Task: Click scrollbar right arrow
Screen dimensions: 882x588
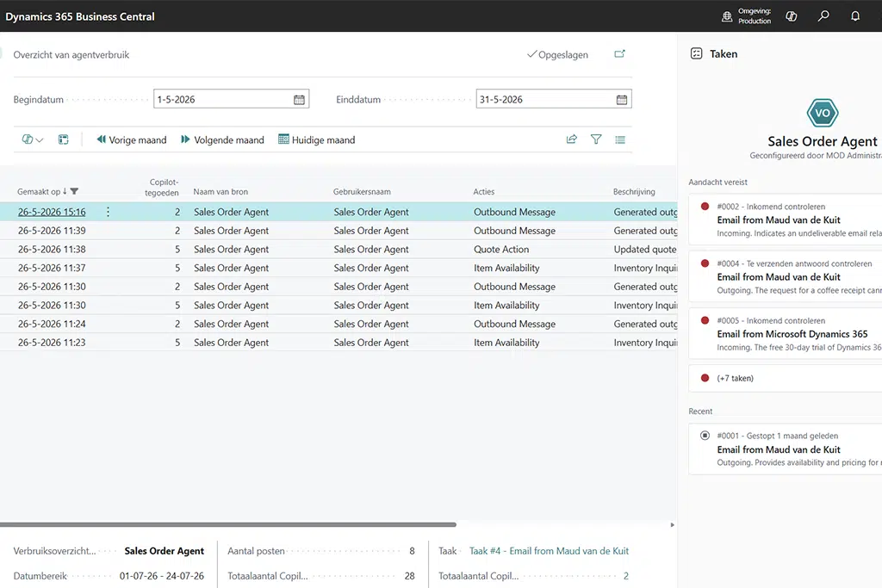Action: click(672, 524)
